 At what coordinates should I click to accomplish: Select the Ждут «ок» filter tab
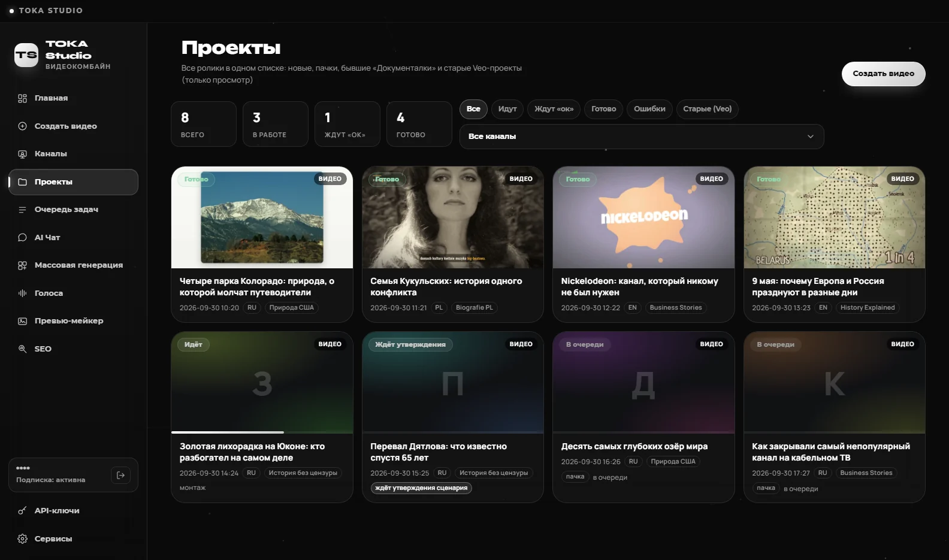pos(554,109)
